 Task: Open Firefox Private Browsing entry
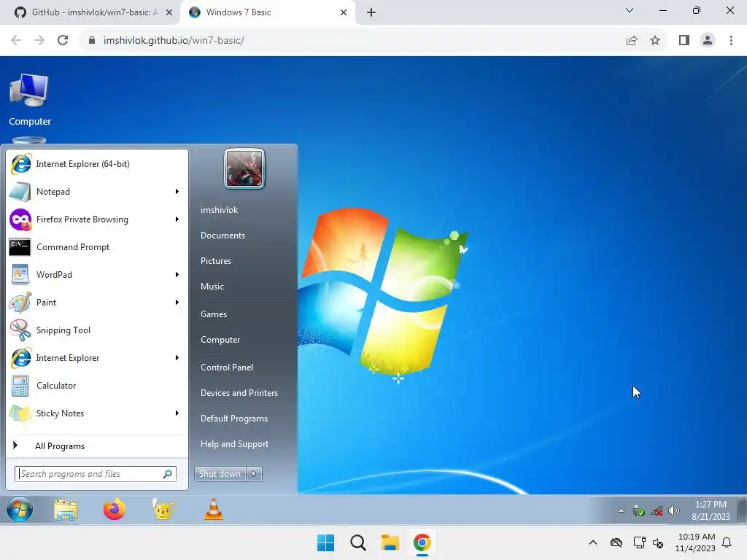click(x=97, y=219)
